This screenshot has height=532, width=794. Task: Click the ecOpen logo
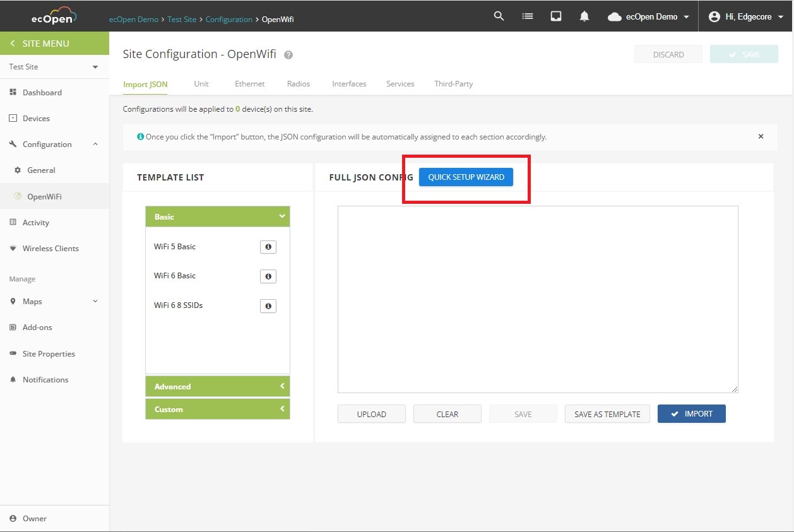point(54,16)
